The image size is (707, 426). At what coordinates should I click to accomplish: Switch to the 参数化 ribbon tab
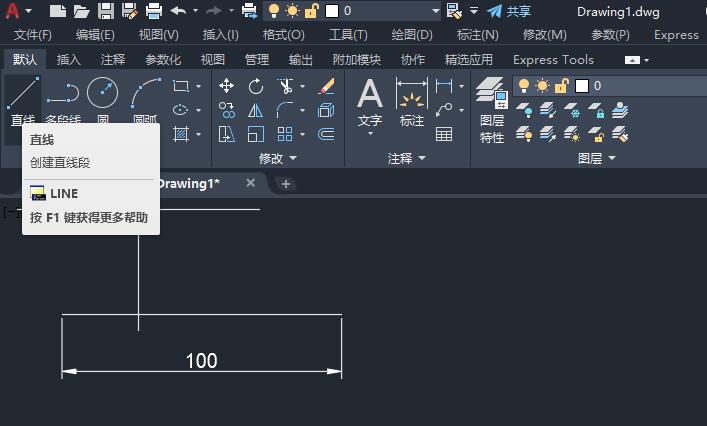163,60
